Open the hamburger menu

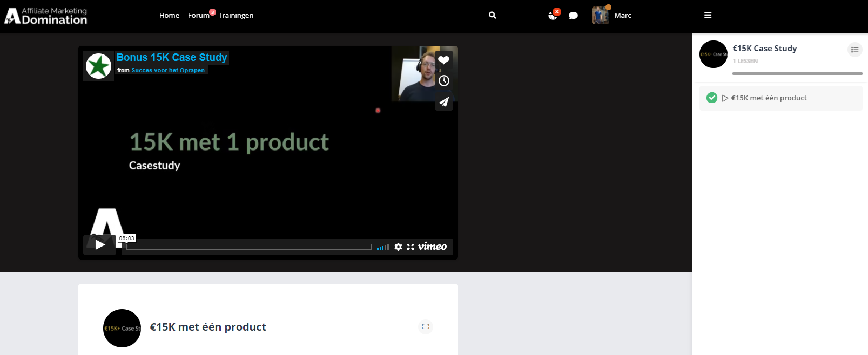[708, 15]
